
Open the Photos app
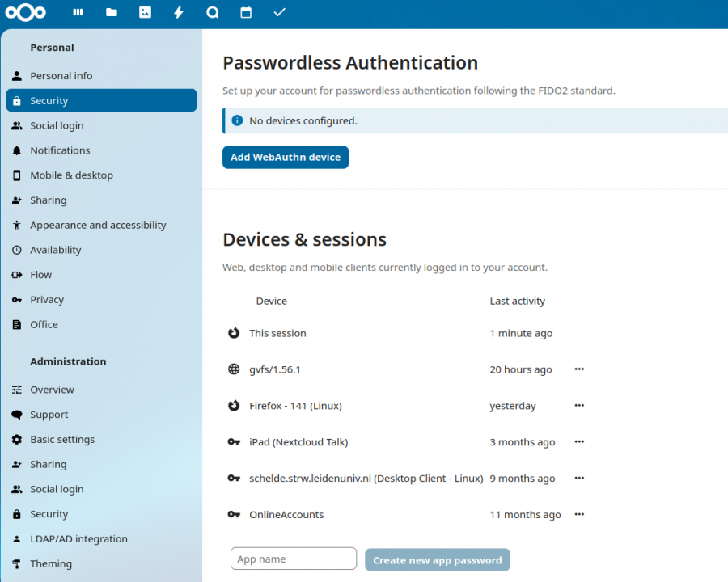(x=145, y=12)
